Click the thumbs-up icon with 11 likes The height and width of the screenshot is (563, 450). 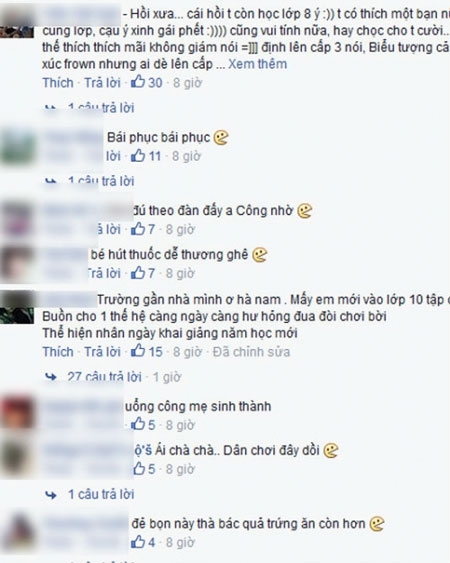tap(138, 156)
